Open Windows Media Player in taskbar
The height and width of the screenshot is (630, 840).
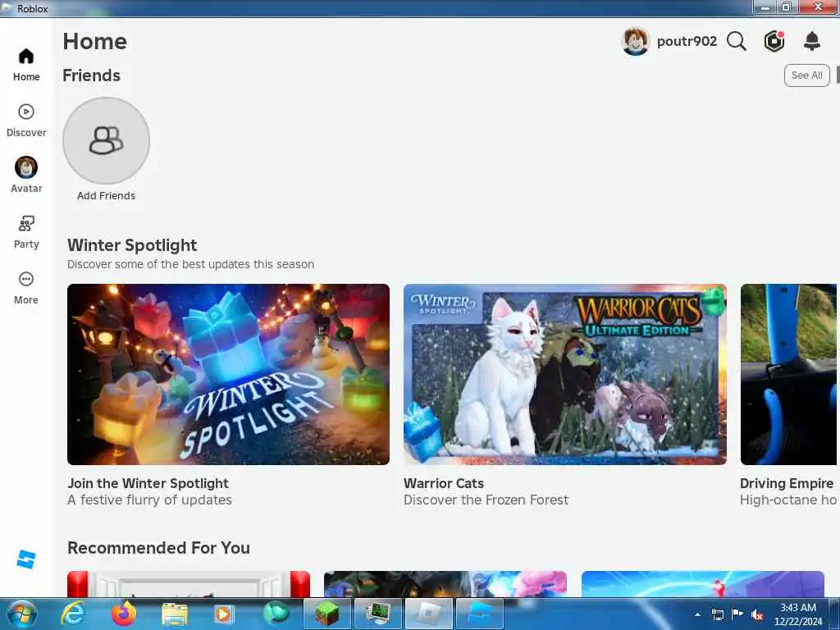[x=224, y=614]
